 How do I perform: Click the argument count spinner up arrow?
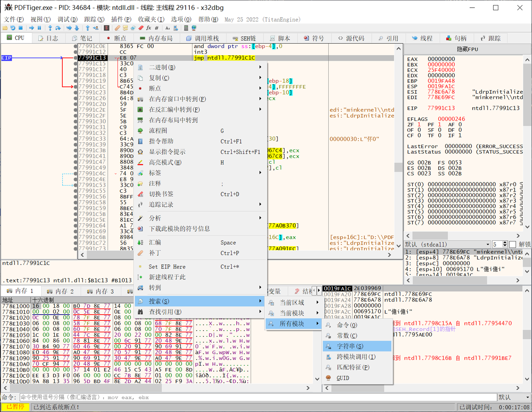505,243
